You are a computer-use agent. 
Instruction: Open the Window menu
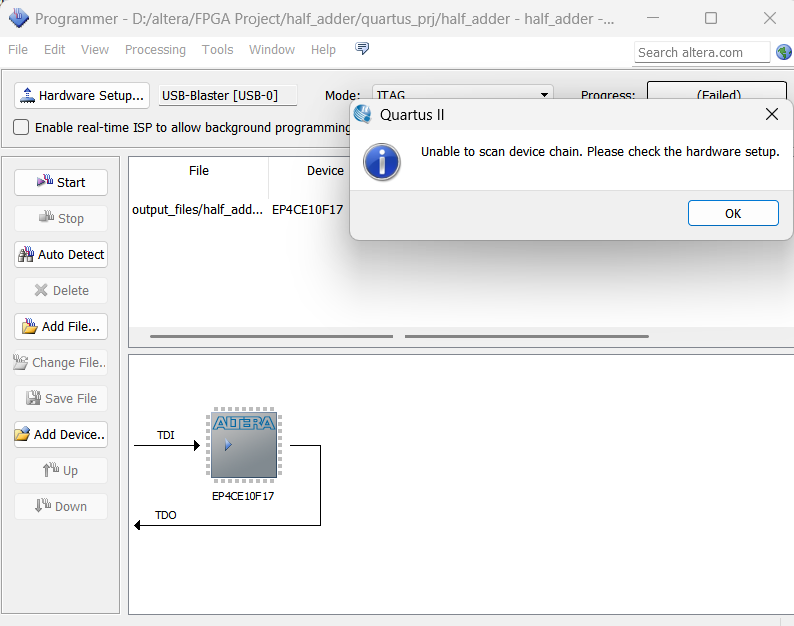[x=271, y=50]
